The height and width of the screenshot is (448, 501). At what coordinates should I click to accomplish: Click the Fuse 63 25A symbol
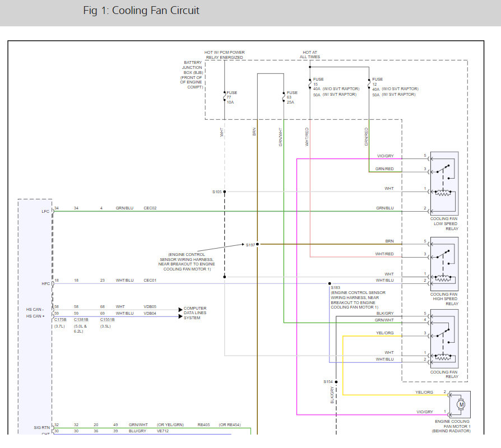tap(283, 96)
